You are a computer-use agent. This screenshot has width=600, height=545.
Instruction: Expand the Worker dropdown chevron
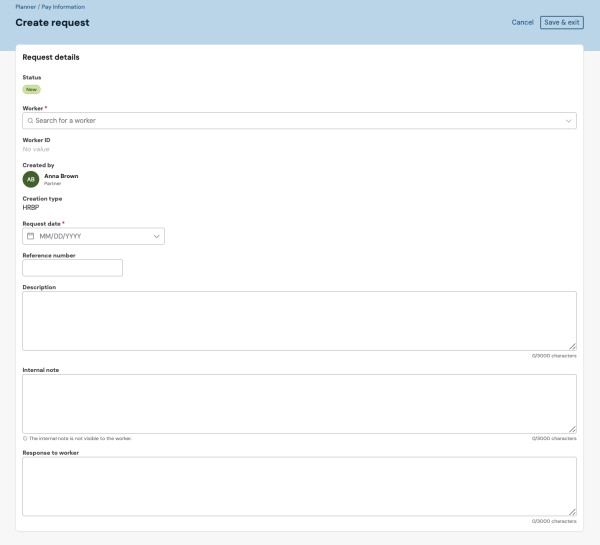569,121
